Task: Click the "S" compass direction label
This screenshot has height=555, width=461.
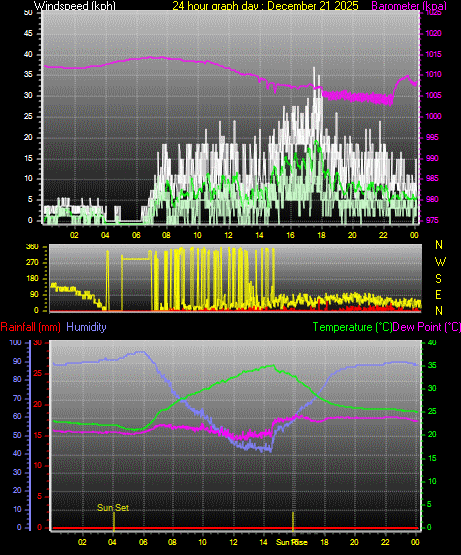Action: [438, 279]
